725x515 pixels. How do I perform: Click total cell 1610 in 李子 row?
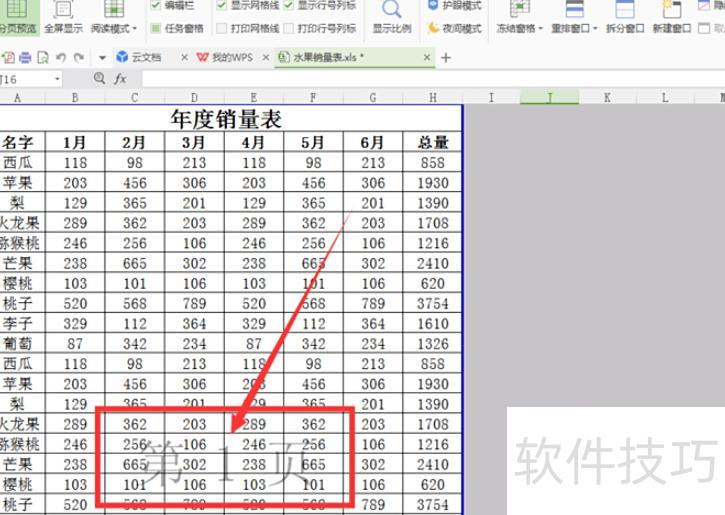click(433, 323)
